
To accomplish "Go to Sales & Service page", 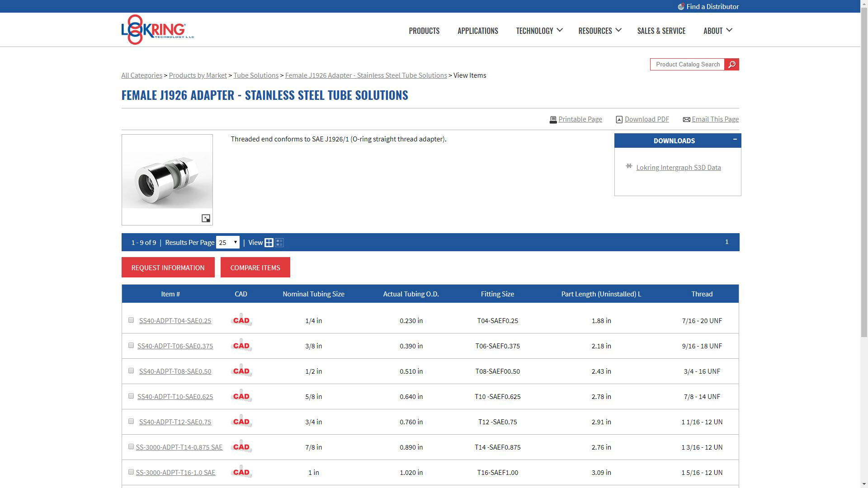I will [x=661, y=31].
